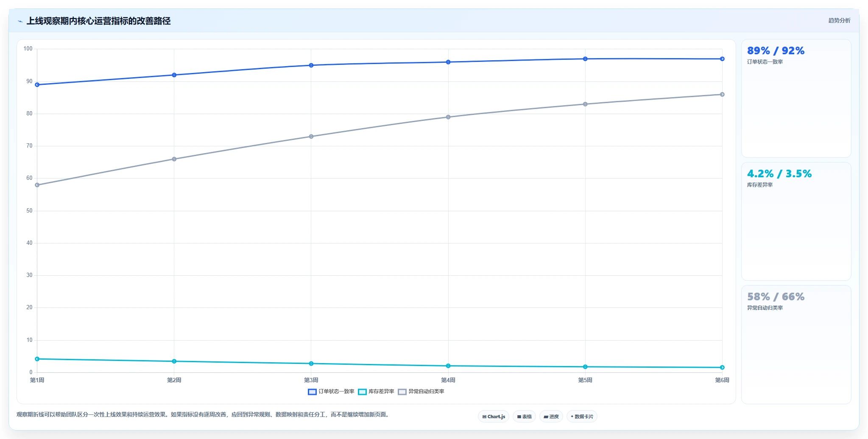Select the 第5周 point on the cyan 库存差异率 line
The image size is (868, 439).
[585, 367]
